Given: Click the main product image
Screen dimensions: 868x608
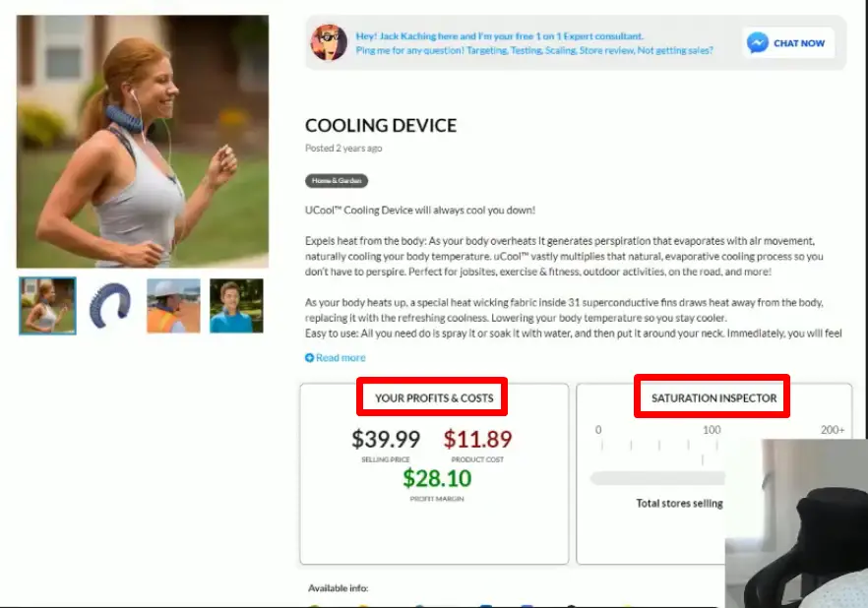Looking at the screenshot, I should pos(143,142).
